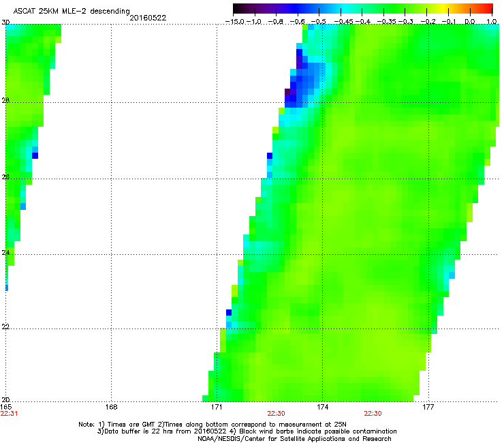Click the -0.6 colorbar label
The height and width of the screenshot is (443, 504).
[297, 22]
